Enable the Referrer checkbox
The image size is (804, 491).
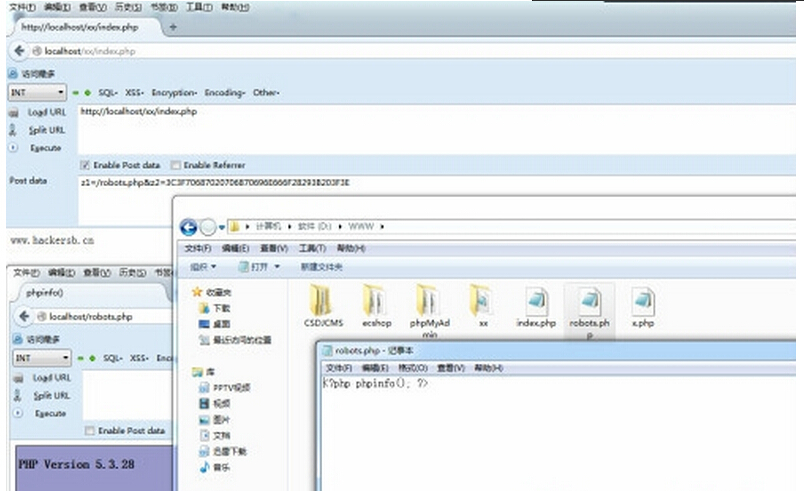(176, 165)
